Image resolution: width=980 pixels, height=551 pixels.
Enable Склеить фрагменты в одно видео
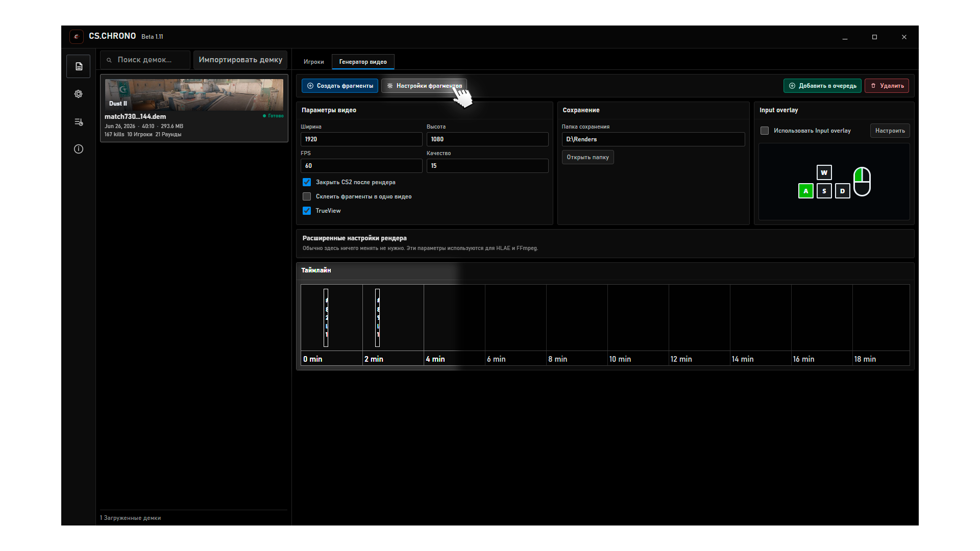pos(307,196)
